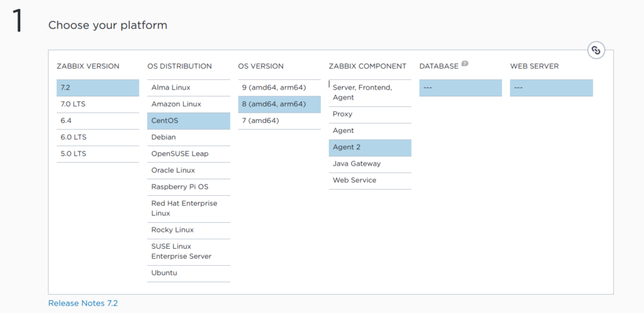This screenshot has height=313, width=644.
Task: Choose Amazon Linux distribution
Action: [188, 105]
